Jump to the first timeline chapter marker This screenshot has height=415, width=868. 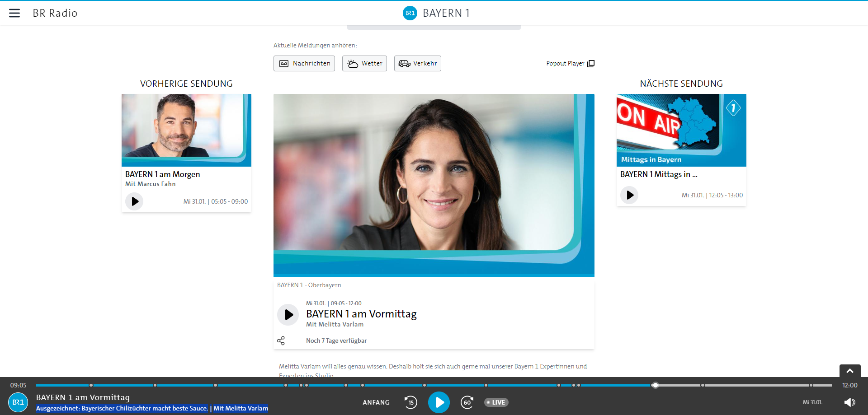pyautogui.click(x=91, y=385)
